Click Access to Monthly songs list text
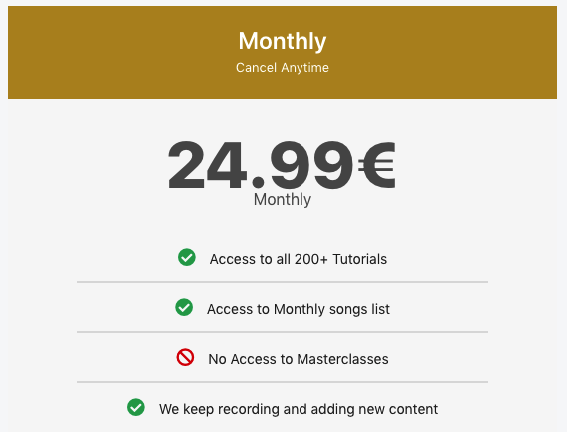This screenshot has height=432, width=567. pos(298,309)
